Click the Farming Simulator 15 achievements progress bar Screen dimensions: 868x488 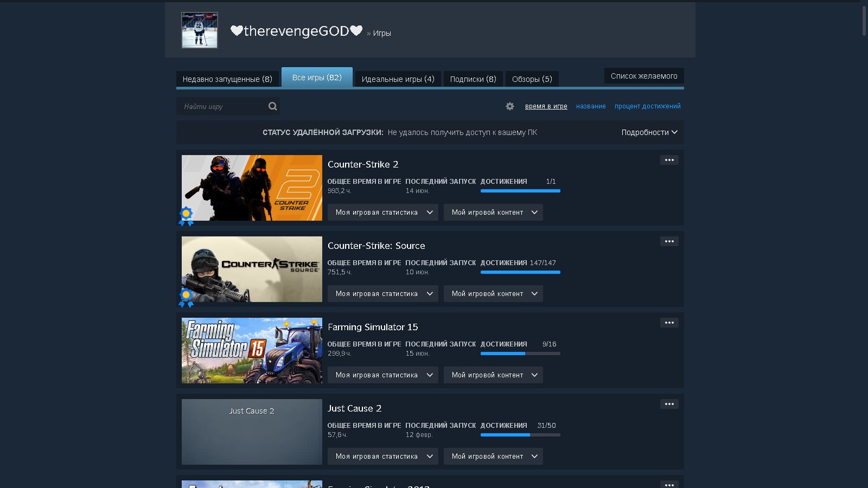[520, 354]
